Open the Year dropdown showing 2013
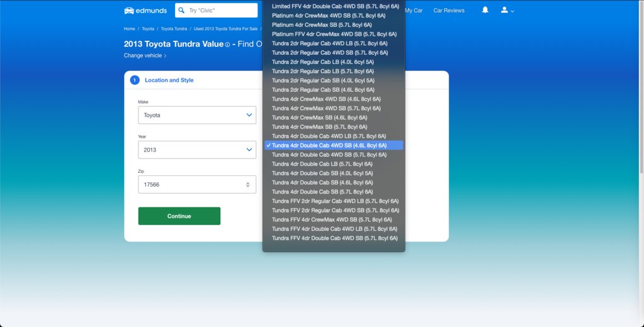 click(x=197, y=150)
